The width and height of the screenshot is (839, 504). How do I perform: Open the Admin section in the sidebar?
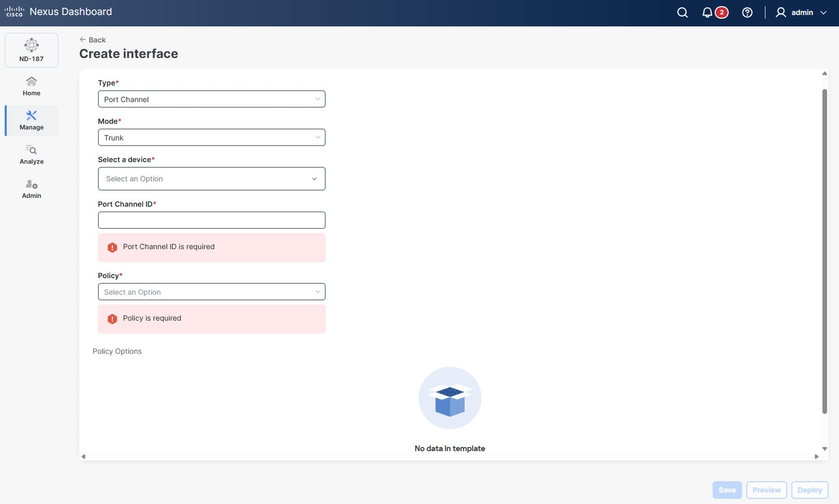pos(32,189)
